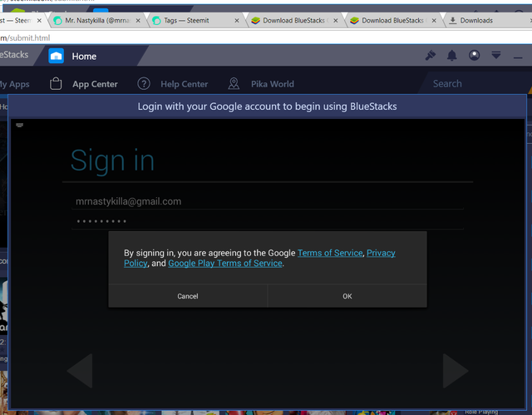The width and height of the screenshot is (532, 415).
Task: Open the Pika World tab
Action: pos(273,84)
